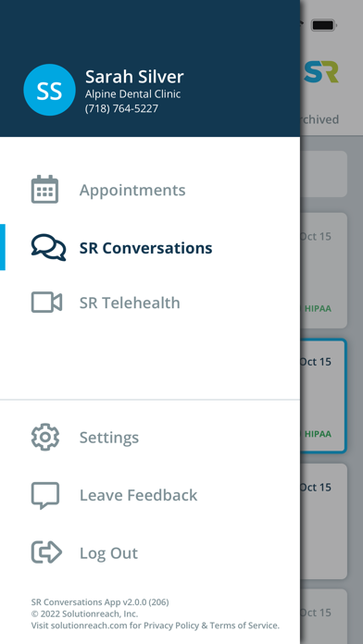The width and height of the screenshot is (363, 644).
Task: Select SR Conversations menu entry
Action: 146,248
